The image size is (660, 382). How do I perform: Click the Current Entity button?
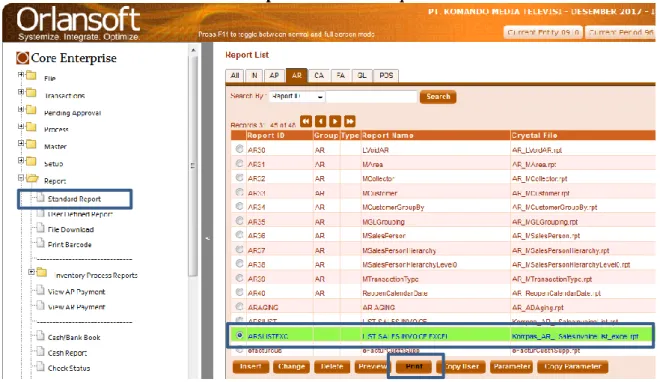[x=543, y=32]
